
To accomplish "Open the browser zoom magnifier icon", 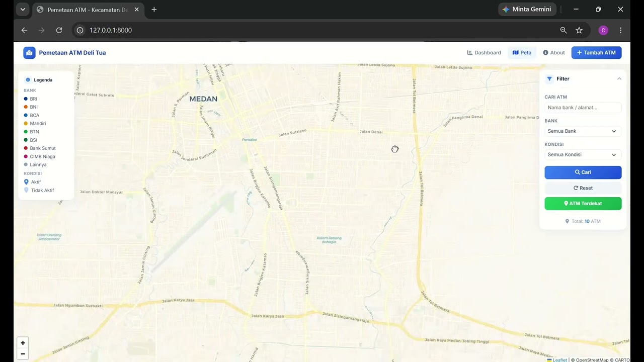I will point(563,30).
